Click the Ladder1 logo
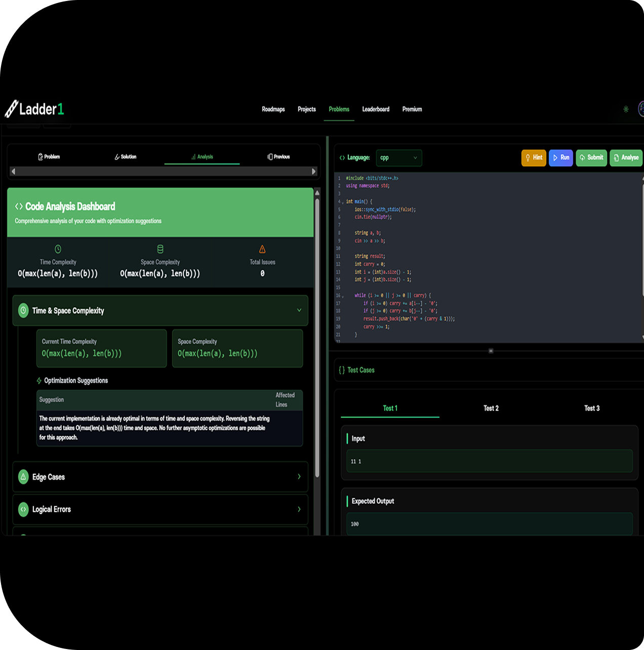Screen dimensions: 644x650 34,109
